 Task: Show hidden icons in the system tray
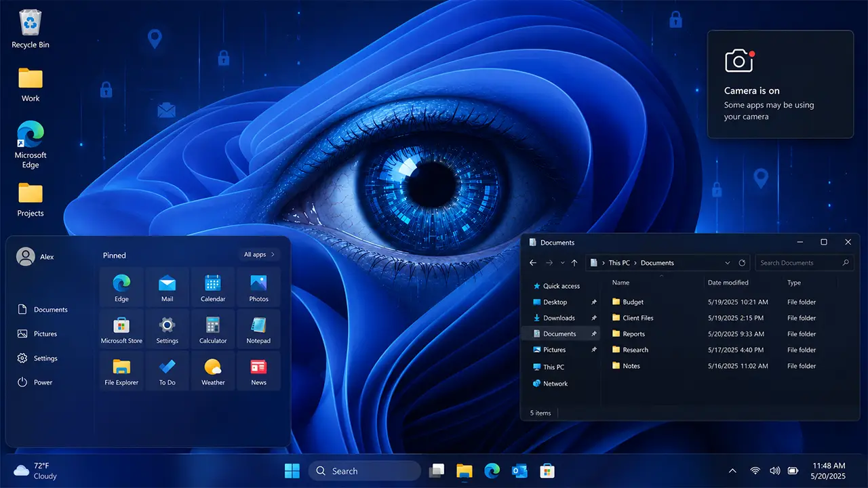(x=732, y=470)
